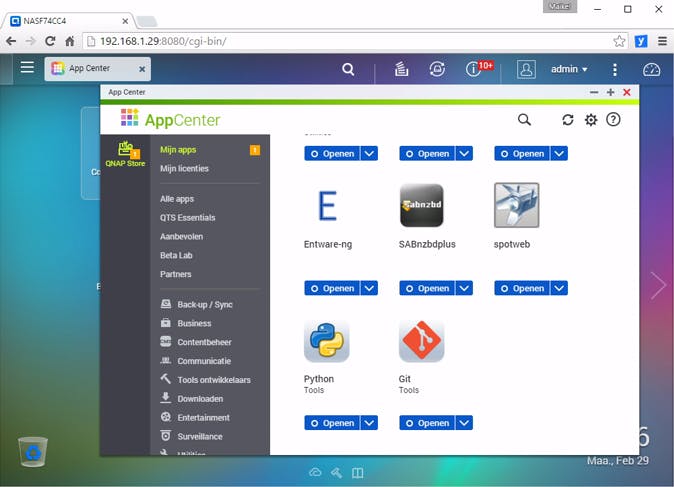Click Openen button for Python
This screenshot has height=487, width=674.
pos(332,423)
